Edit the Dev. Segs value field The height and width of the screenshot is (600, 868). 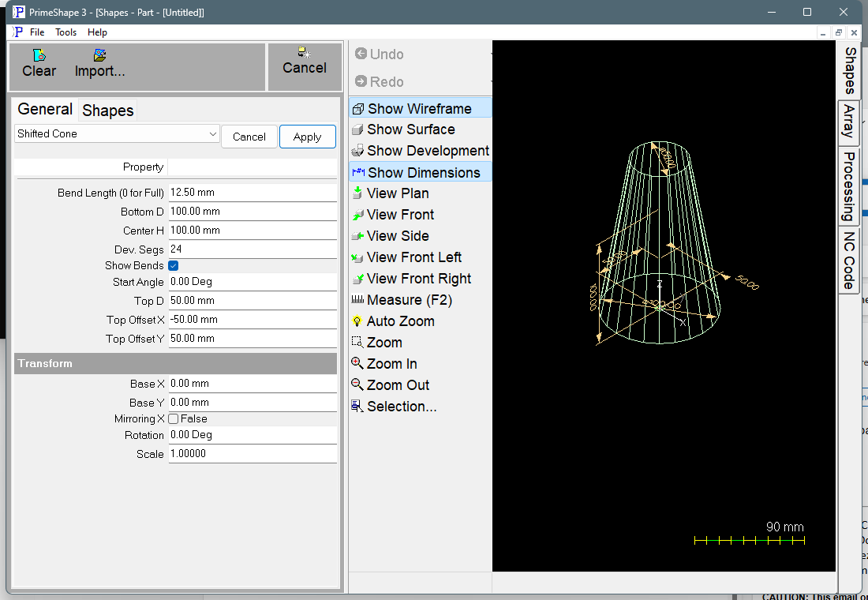pos(253,249)
